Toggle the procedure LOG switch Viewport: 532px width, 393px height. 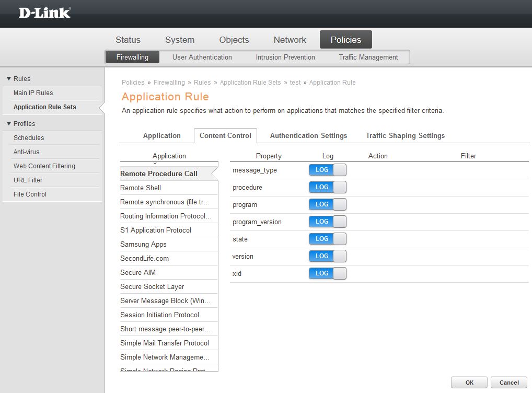328,187
